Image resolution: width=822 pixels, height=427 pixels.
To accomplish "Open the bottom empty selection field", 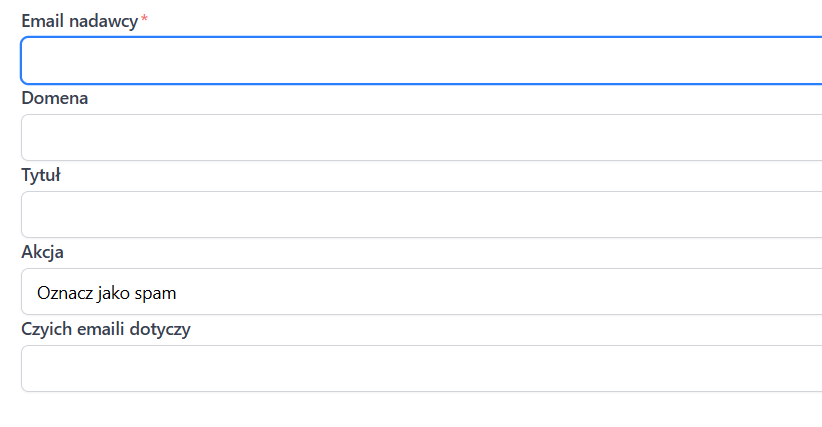I will point(420,369).
